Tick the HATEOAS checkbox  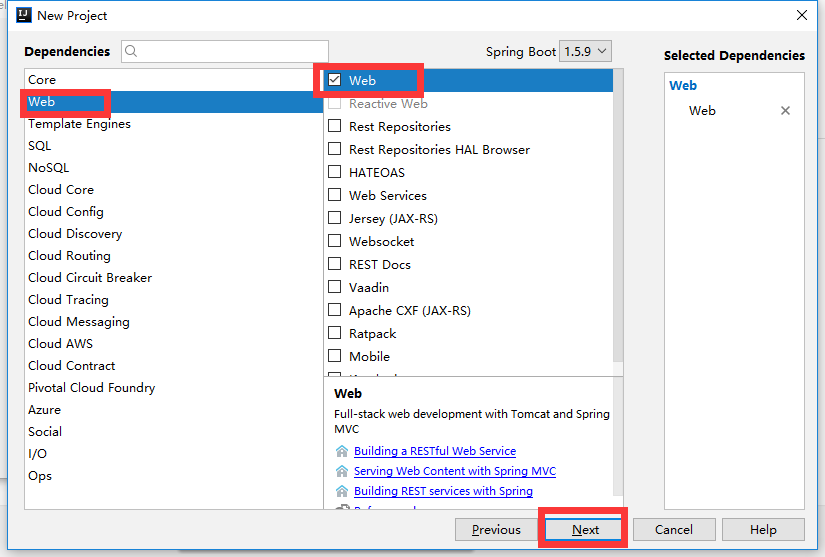coord(335,172)
